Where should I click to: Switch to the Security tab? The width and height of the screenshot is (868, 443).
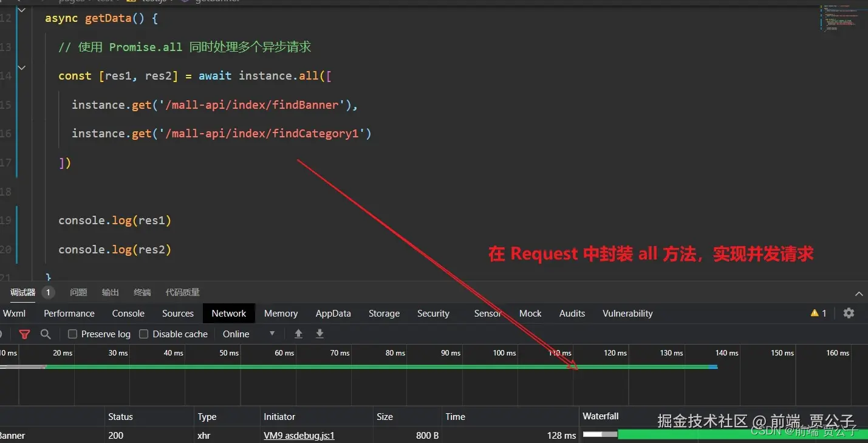433,314
